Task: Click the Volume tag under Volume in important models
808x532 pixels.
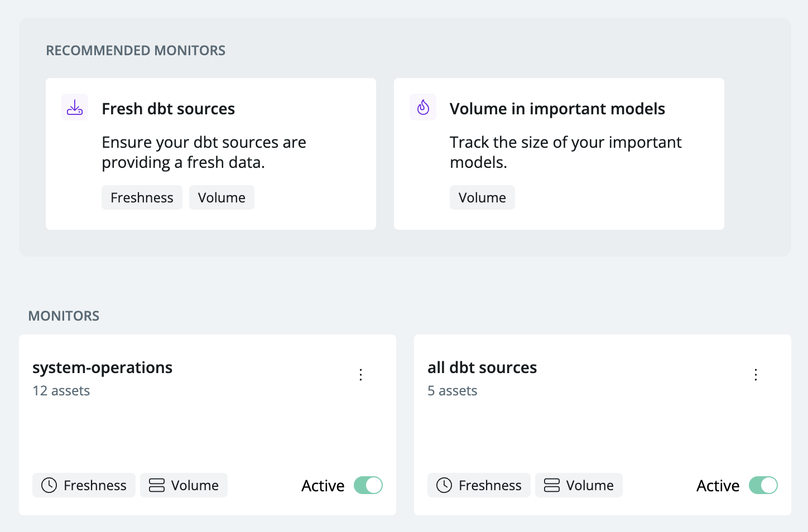Action: (482, 197)
